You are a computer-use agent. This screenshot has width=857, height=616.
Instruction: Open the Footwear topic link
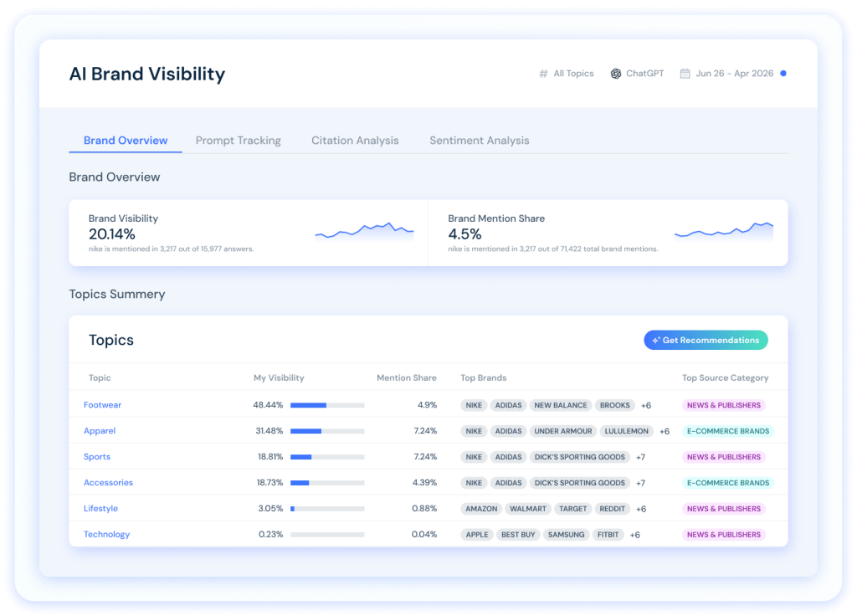point(102,405)
